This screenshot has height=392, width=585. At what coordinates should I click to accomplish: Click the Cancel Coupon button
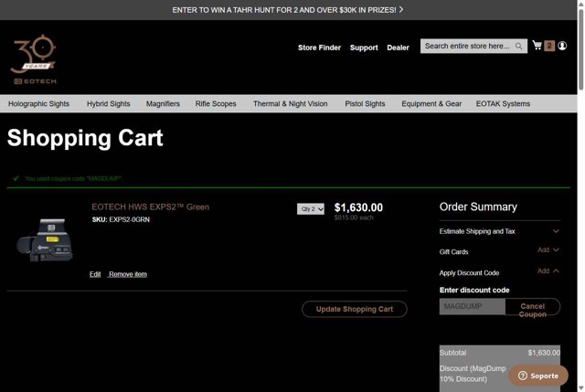point(532,307)
